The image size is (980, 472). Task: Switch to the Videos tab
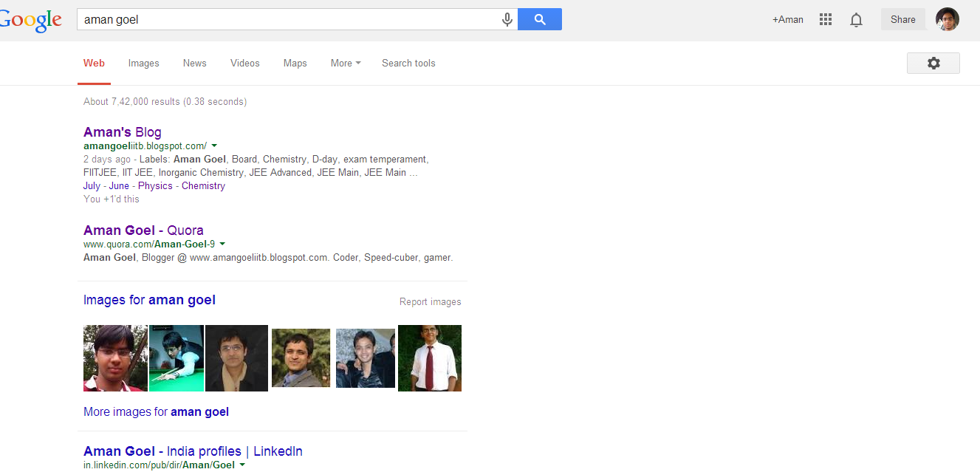click(244, 64)
